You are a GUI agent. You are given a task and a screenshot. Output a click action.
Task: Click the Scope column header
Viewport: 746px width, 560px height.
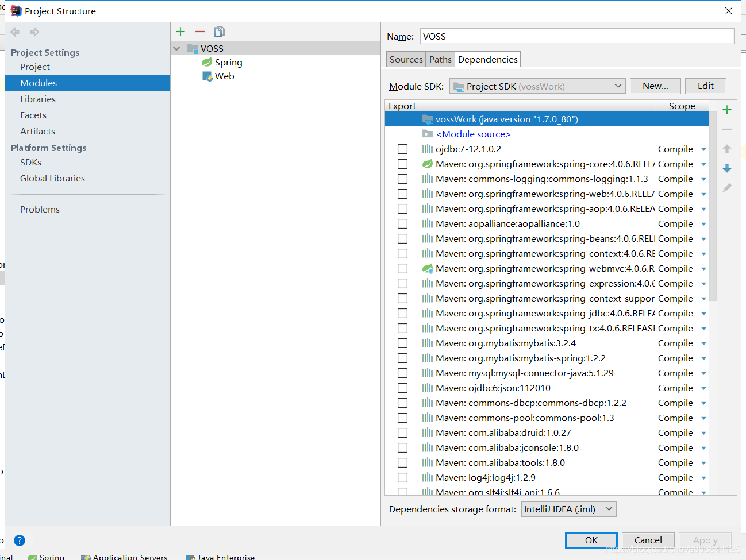click(682, 106)
